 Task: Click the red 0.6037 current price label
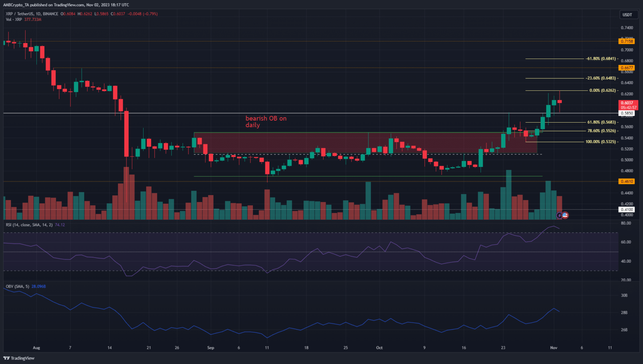[627, 103]
